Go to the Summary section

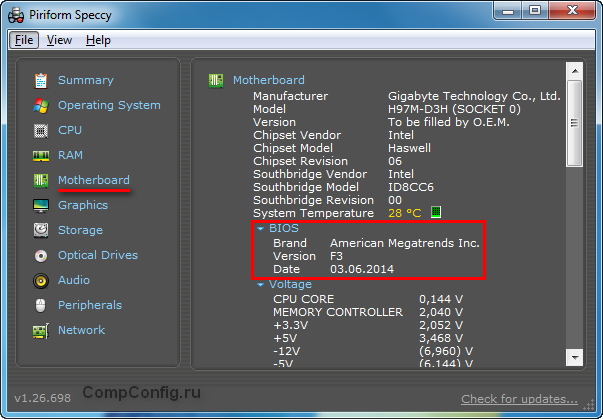click(x=86, y=80)
